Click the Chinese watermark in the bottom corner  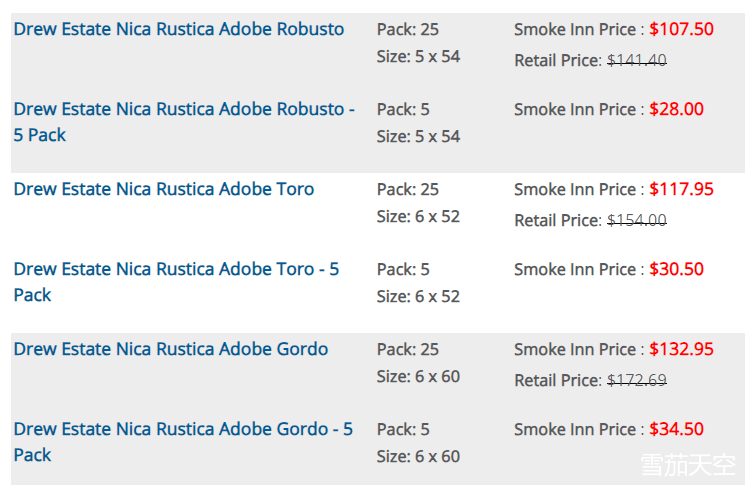click(x=687, y=464)
